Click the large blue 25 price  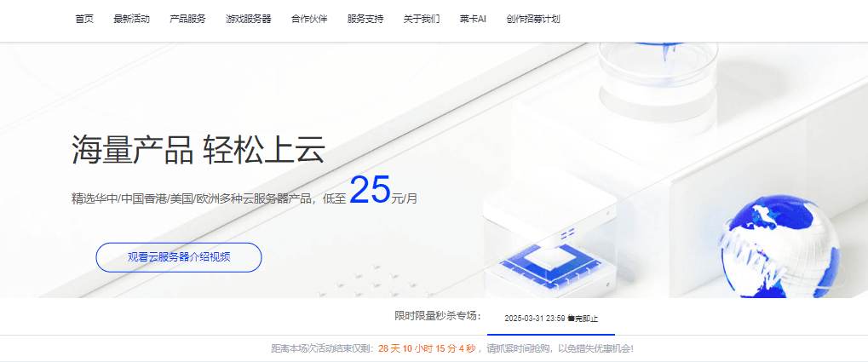371,191
